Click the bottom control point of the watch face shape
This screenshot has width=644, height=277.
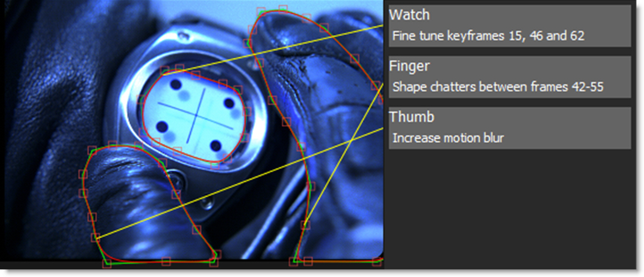(x=215, y=165)
